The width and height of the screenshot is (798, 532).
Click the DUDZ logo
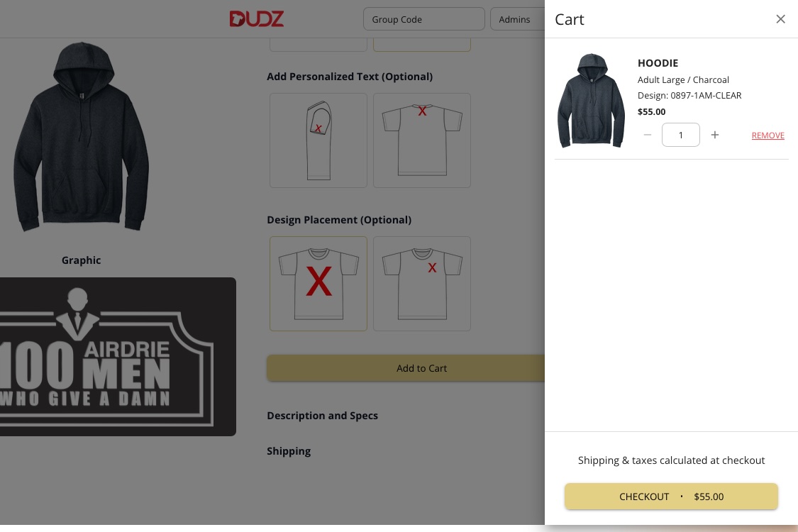(256, 19)
